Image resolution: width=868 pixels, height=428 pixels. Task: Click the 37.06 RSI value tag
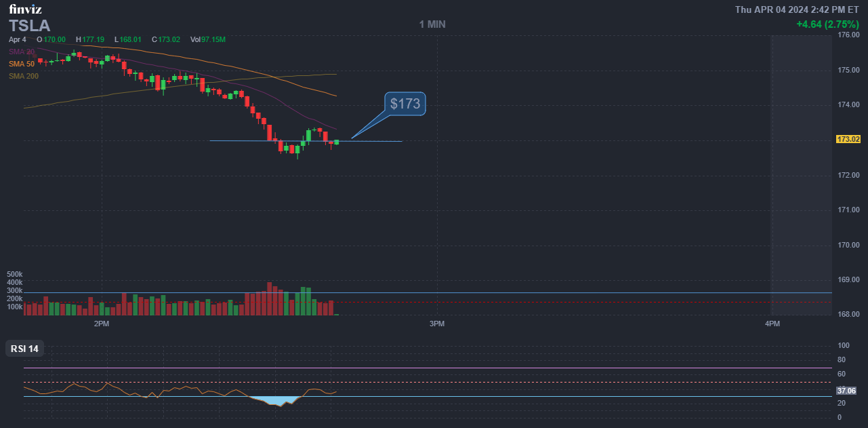(x=846, y=391)
